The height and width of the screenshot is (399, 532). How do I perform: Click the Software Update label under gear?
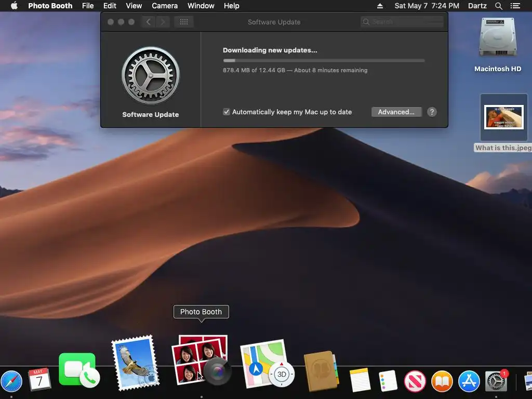click(151, 115)
